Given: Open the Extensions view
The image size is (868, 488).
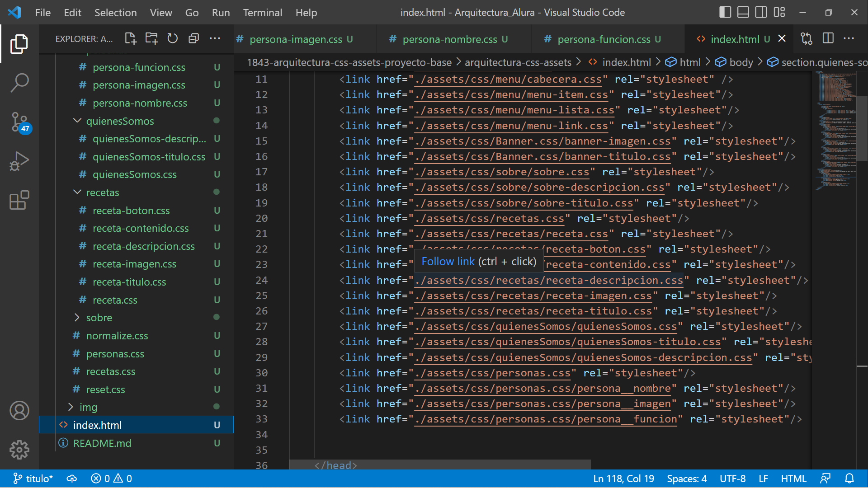Looking at the screenshot, I should pos(19,200).
